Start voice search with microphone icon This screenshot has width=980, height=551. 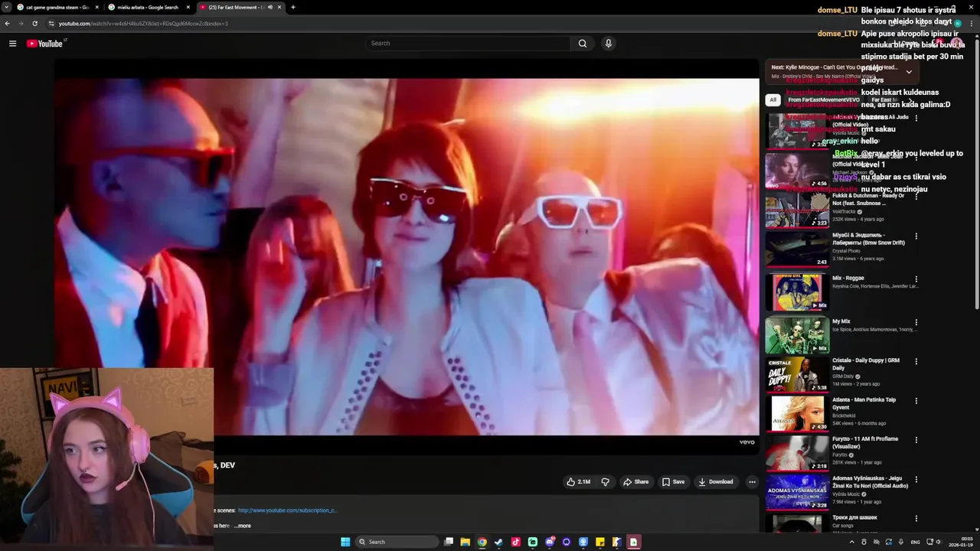(609, 44)
